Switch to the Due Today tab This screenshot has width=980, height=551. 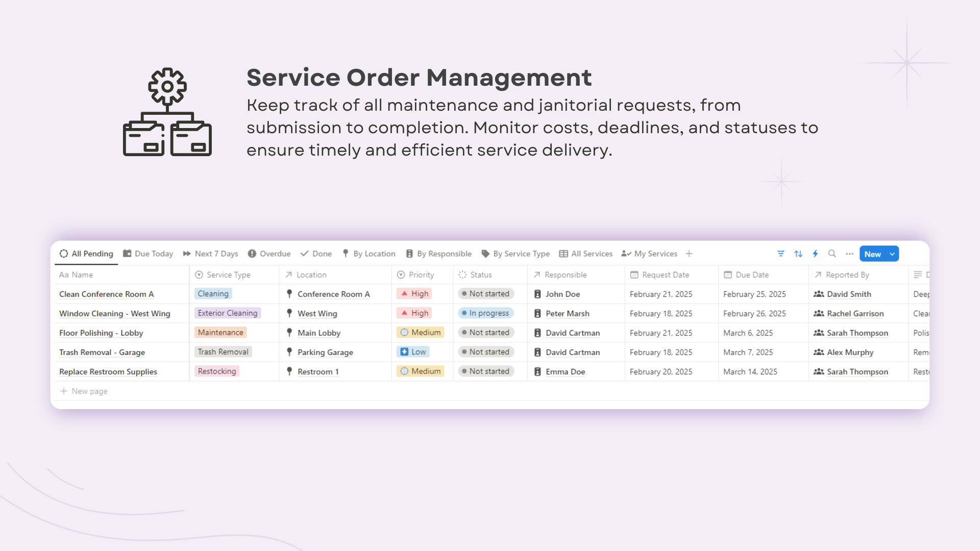coord(148,254)
